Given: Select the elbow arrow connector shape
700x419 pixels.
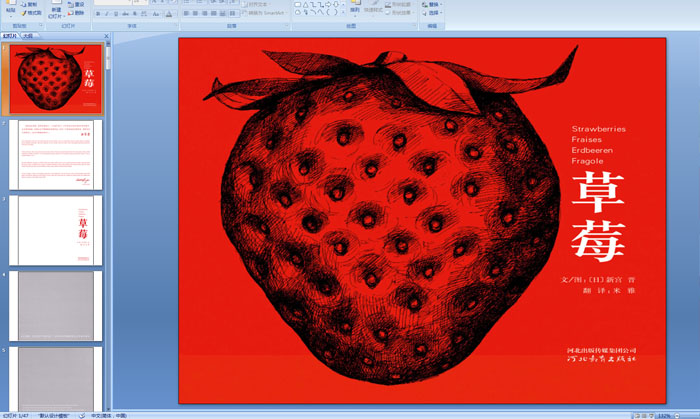Looking at the screenshot, I should pos(321,5).
